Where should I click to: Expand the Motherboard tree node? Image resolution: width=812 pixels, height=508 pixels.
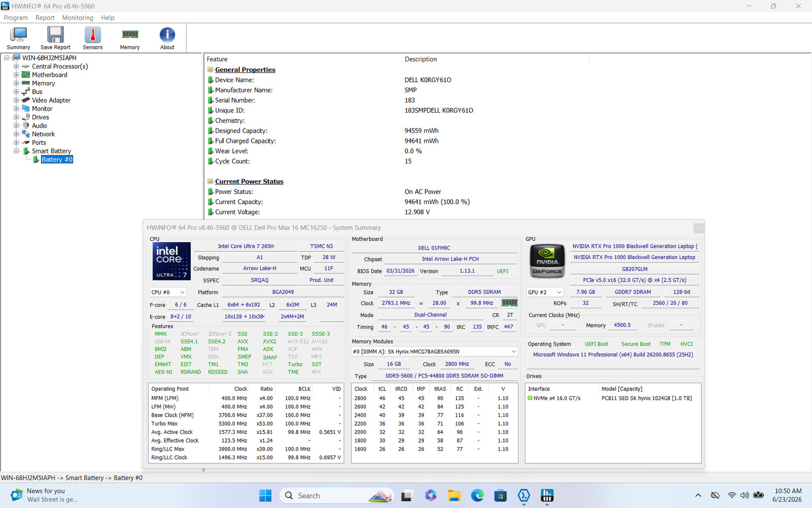pyautogui.click(x=16, y=75)
